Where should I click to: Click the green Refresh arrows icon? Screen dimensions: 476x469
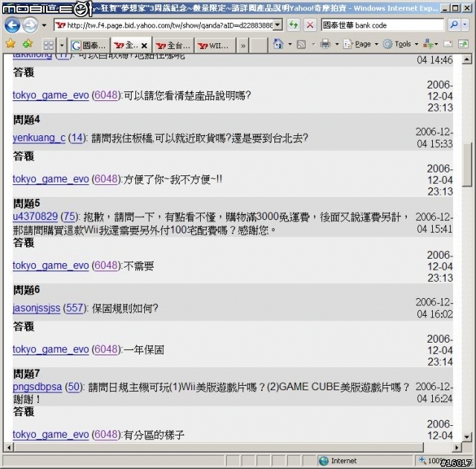coord(293,25)
